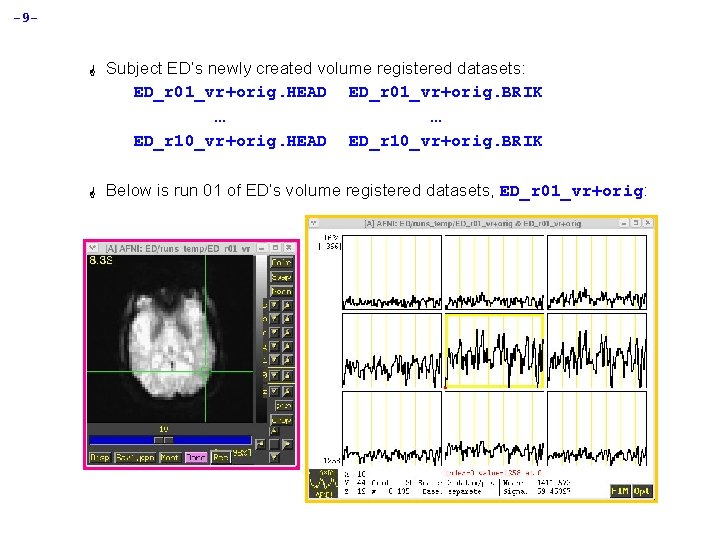Select the bottom-left time-series sub-graph
The width and height of the screenshot is (720, 540).
click(x=392, y=428)
